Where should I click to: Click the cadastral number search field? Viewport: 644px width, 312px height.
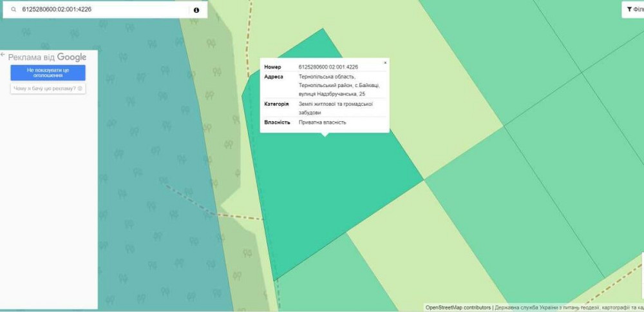click(97, 10)
